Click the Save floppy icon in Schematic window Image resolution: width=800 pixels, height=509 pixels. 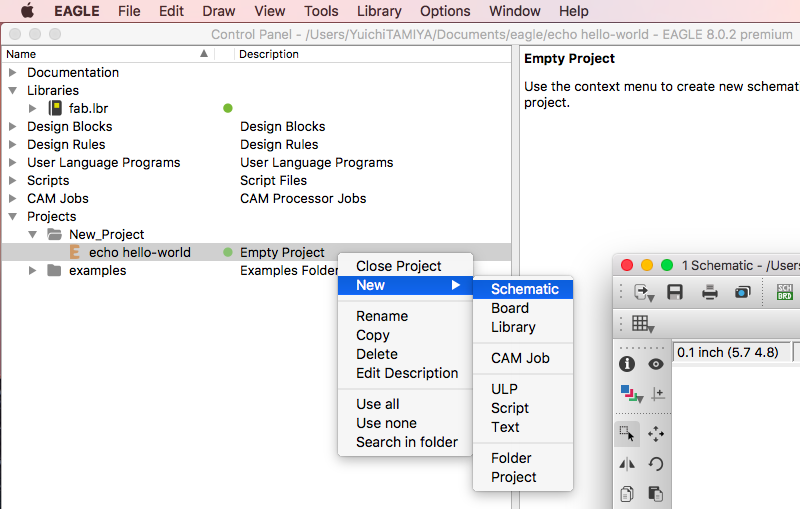(x=675, y=292)
